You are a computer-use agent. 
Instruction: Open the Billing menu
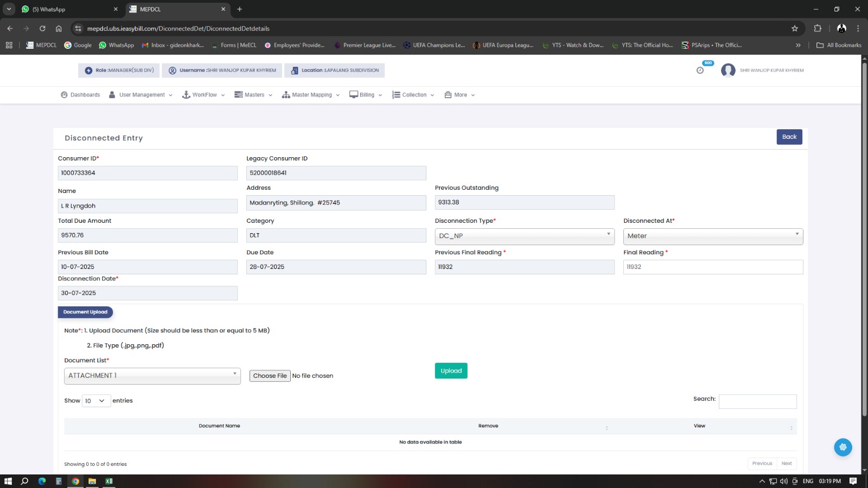click(366, 95)
